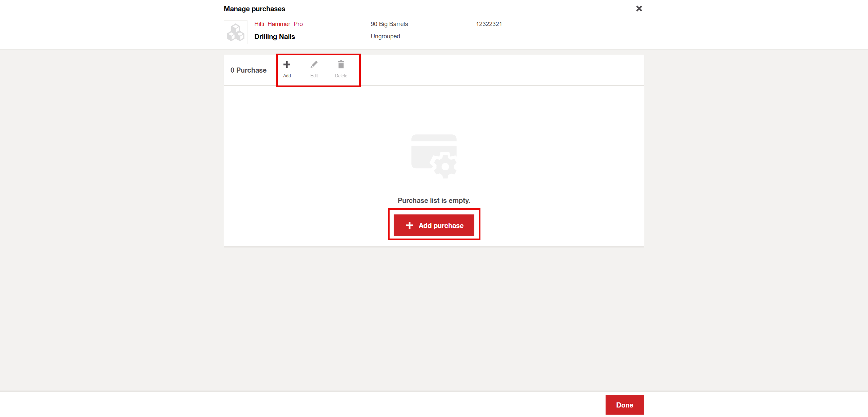Click the 'Add' text label in toolbar
Viewport: 868px width, 417px height.
point(287,76)
